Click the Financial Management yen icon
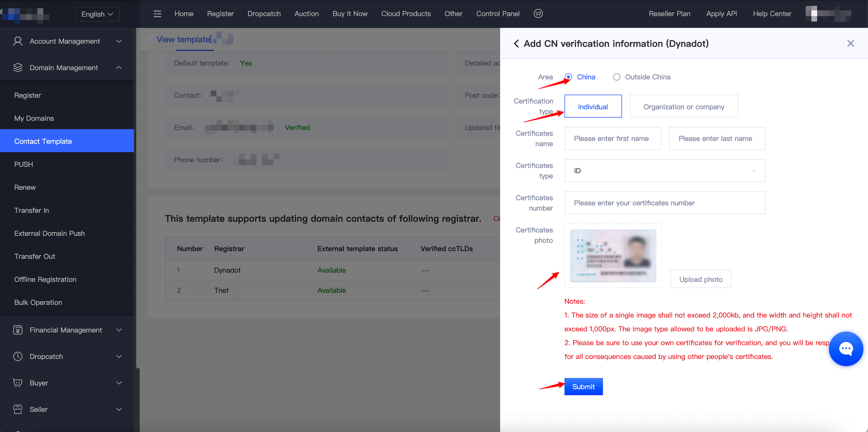Screen dimensions: 868x432 (x=18, y=330)
